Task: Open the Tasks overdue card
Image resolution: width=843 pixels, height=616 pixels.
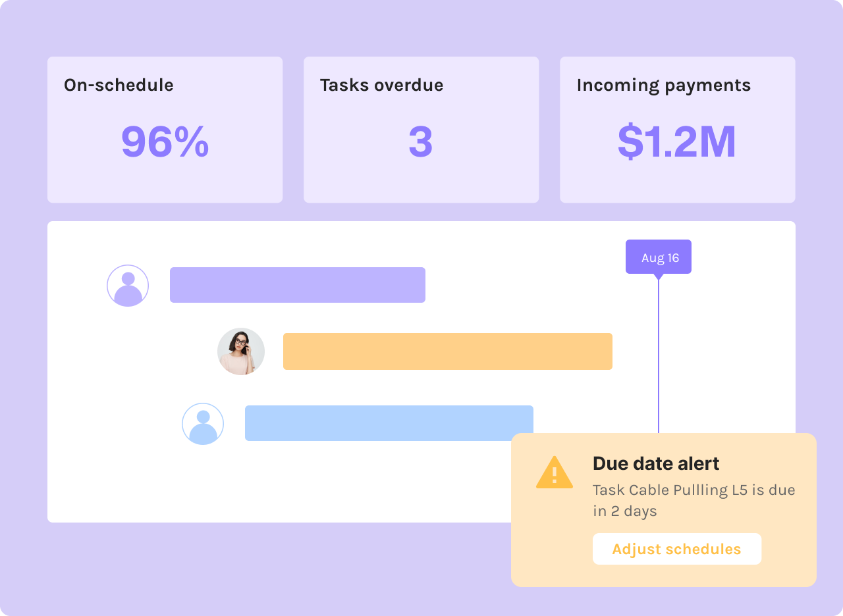Action: (x=421, y=130)
